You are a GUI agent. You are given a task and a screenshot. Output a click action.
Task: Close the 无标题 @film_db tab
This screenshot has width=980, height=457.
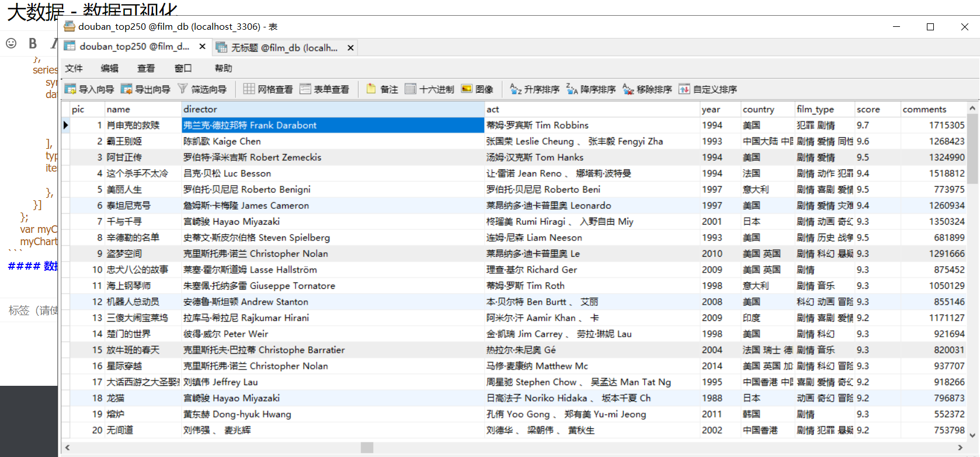coord(350,48)
